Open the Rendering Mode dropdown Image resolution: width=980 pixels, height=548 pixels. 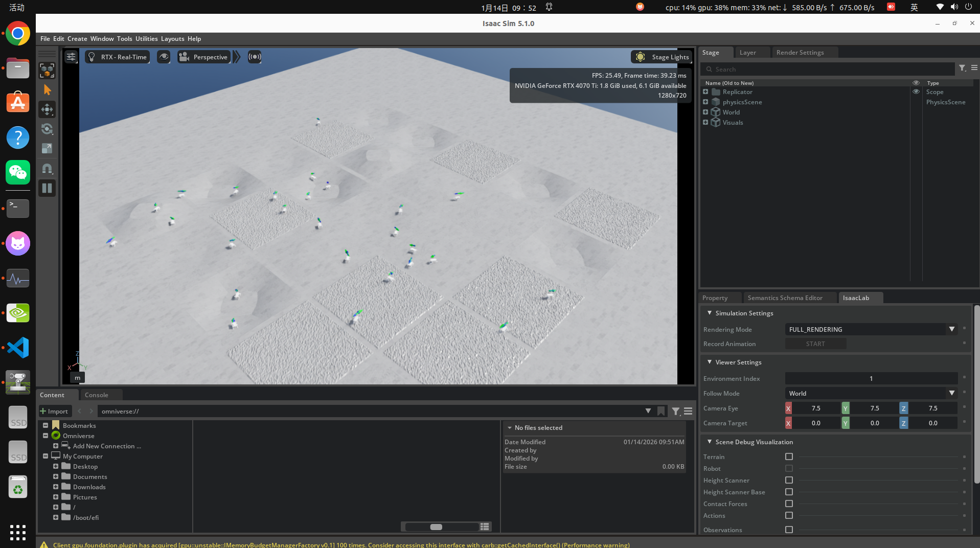[871, 330]
